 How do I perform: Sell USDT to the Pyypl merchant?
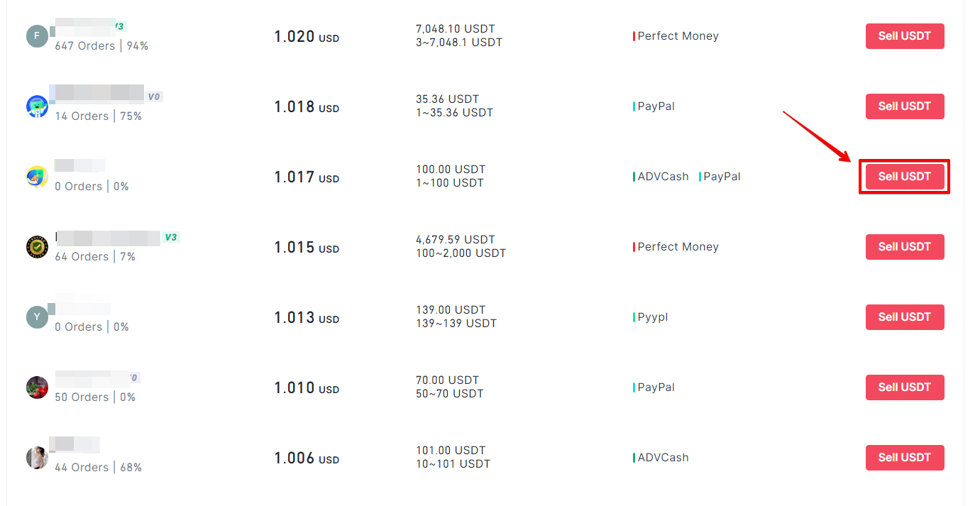tap(905, 317)
